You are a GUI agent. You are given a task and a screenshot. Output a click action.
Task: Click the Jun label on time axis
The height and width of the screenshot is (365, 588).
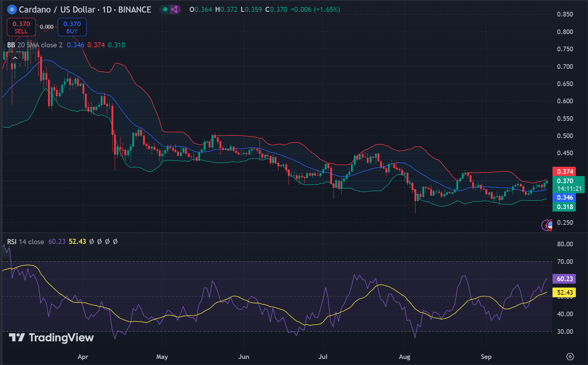point(244,357)
